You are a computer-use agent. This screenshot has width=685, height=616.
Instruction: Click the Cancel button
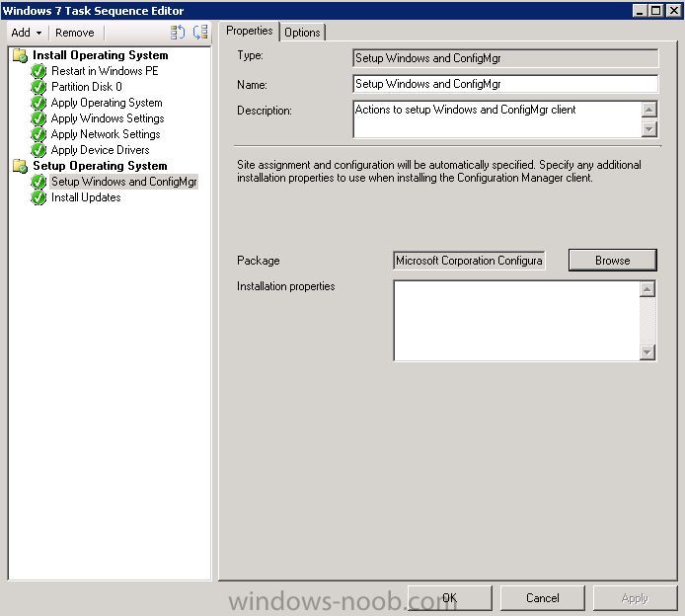pyautogui.click(x=542, y=598)
